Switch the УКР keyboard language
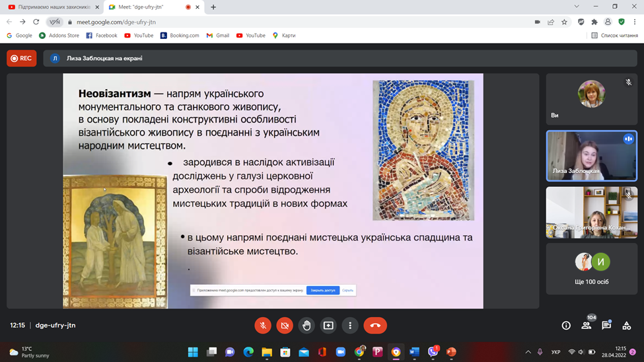The width and height of the screenshot is (644, 362). click(x=555, y=352)
